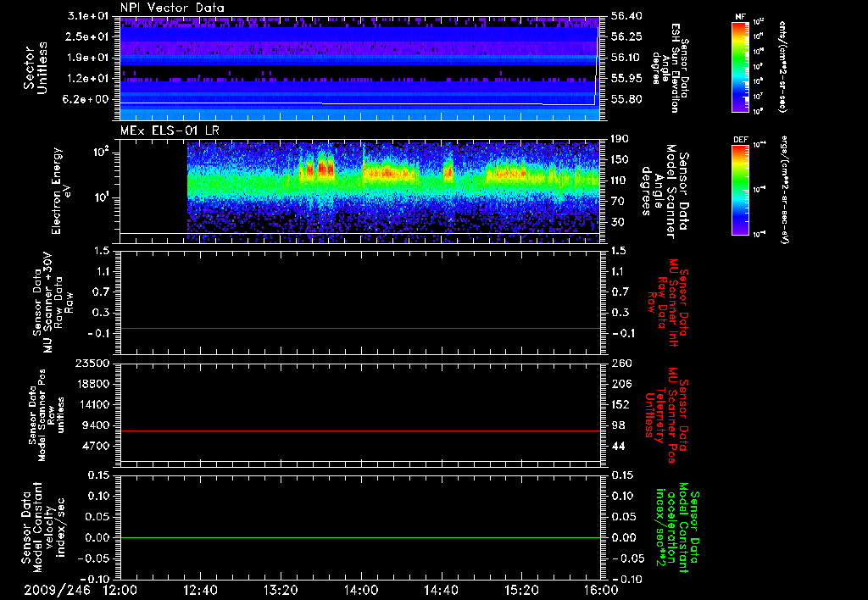Click the red "MU Scanner Pos Telemetry" label
Image resolution: width=868 pixels, height=600 pixels.
[666, 415]
